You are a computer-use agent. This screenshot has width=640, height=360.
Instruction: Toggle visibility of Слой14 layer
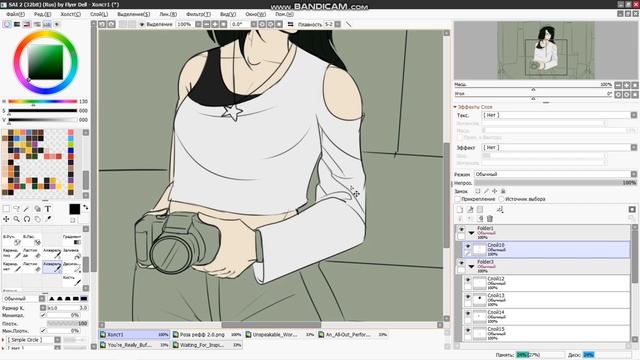pos(468,313)
